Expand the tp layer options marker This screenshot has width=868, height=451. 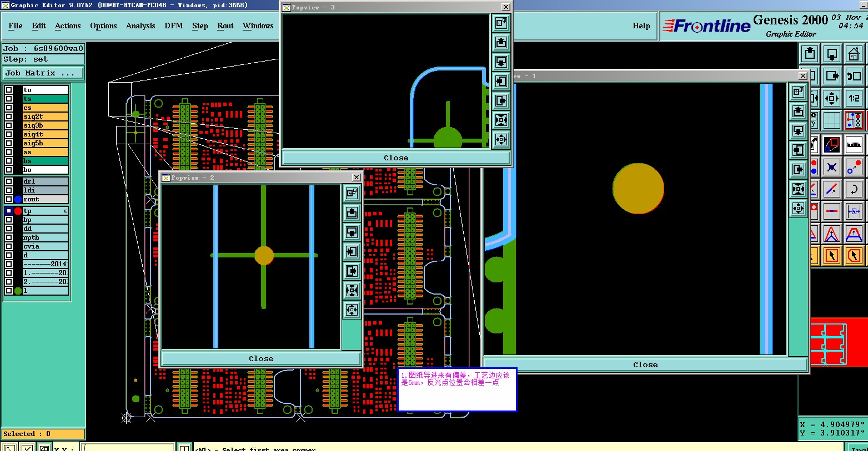coord(66,211)
